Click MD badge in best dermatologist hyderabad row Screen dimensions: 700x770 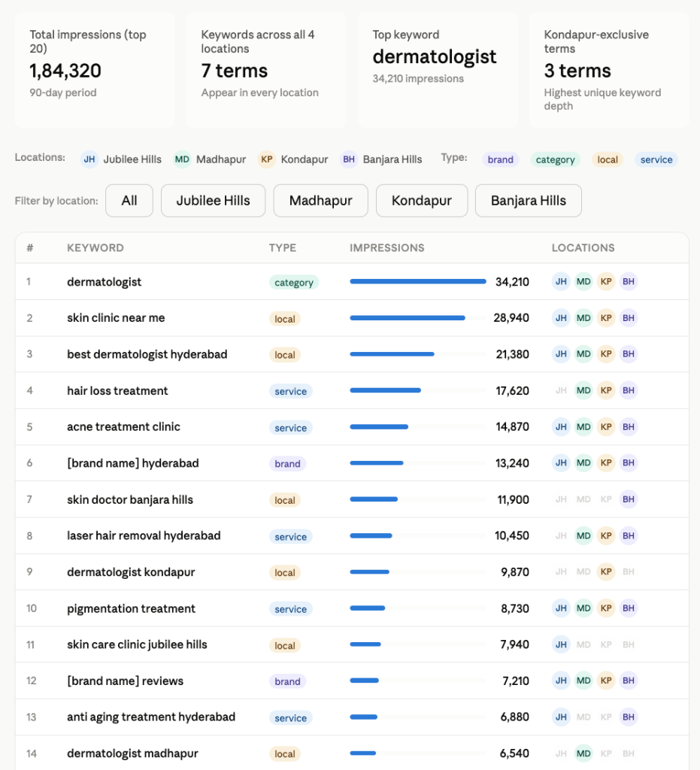(583, 354)
